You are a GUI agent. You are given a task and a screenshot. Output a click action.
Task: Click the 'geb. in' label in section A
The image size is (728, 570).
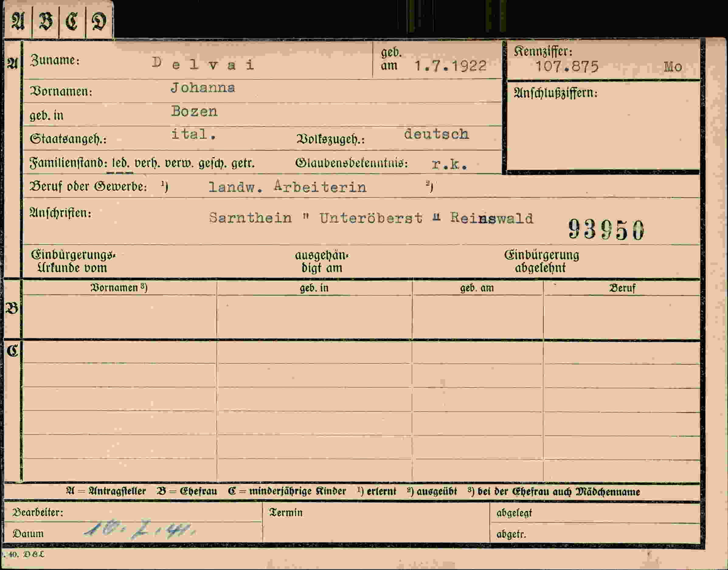47,115
